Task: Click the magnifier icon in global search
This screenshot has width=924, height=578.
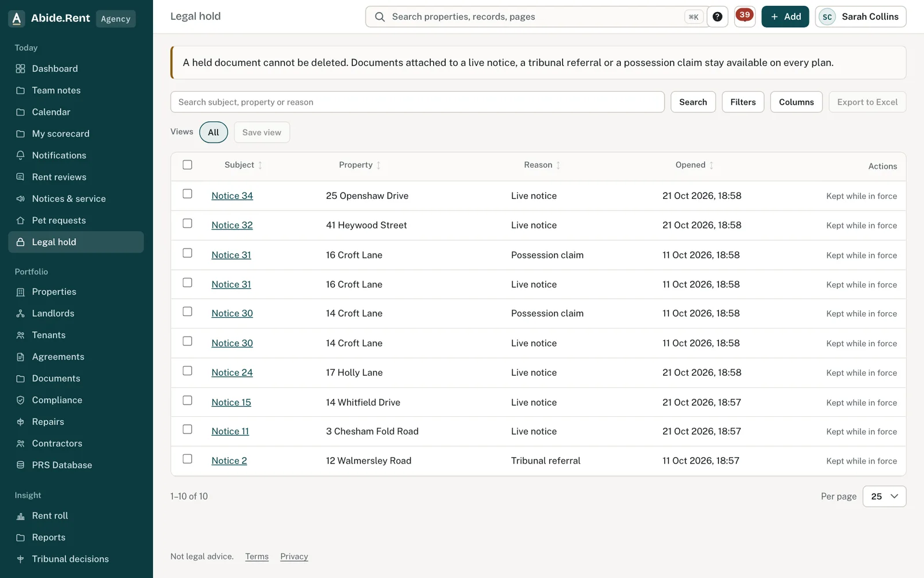Action: click(380, 17)
